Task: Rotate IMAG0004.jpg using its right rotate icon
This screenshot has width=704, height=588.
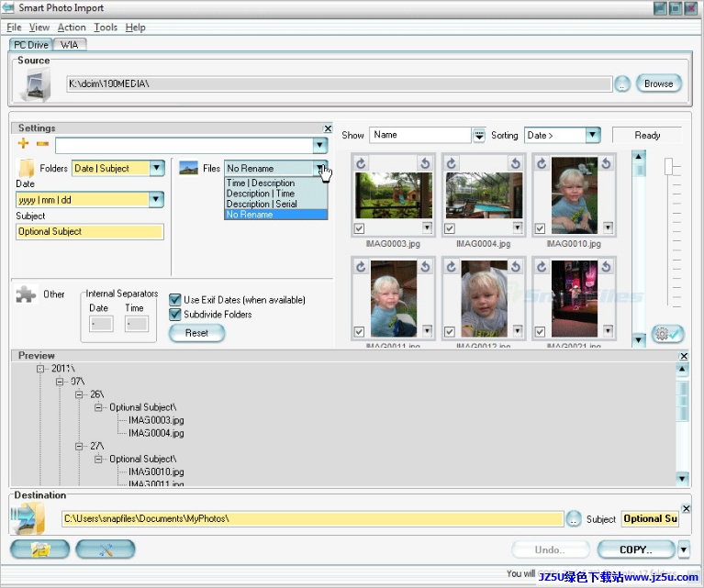Action: pyautogui.click(x=516, y=163)
